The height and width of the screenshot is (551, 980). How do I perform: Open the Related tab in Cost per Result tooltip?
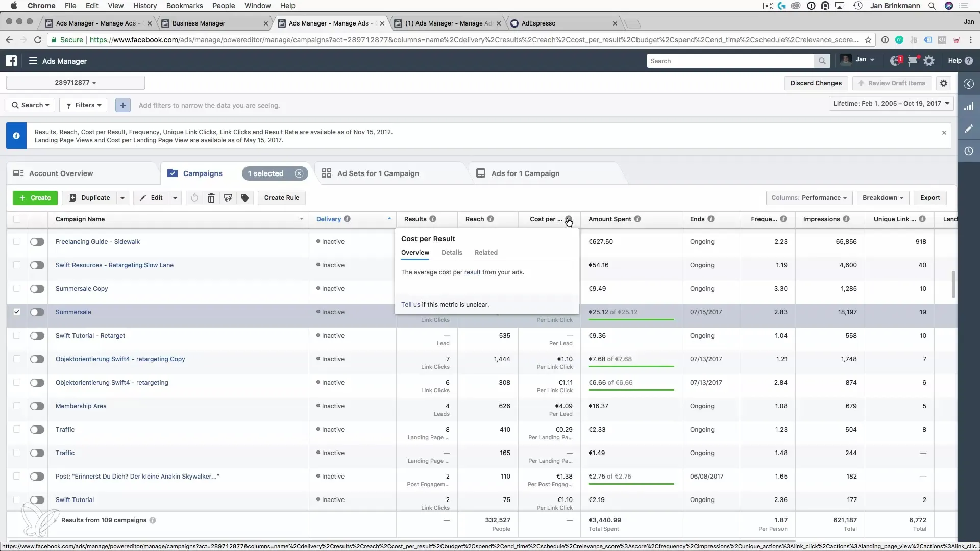[486, 253]
